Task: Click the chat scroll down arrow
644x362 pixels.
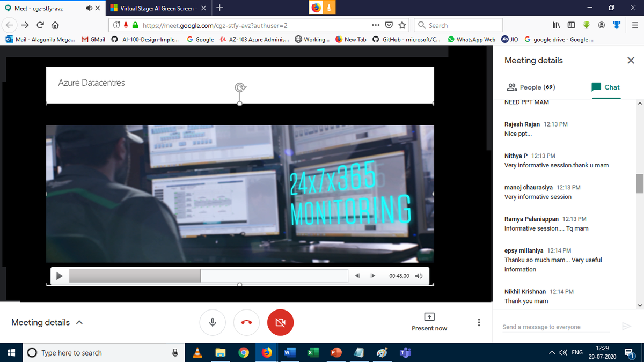Action: [639, 305]
